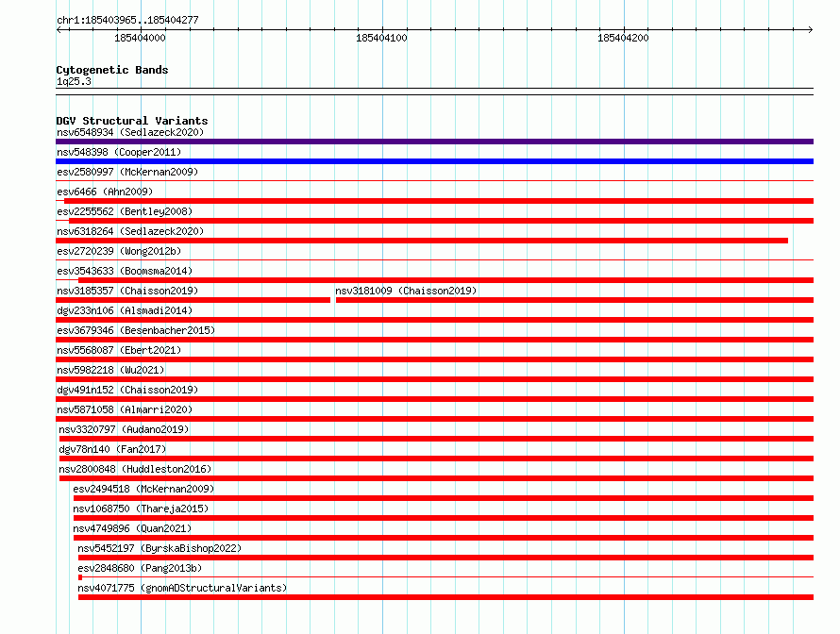The height and width of the screenshot is (634, 840).
Task: Select the nsv5452197 (ByrskaBishop2022) label
Action: (160, 548)
